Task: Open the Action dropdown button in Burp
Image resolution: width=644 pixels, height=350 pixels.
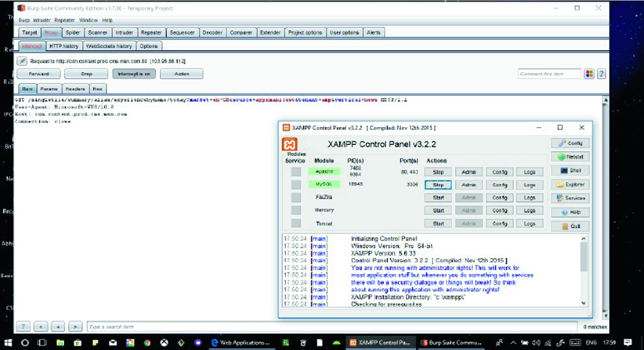Action: 182,74
